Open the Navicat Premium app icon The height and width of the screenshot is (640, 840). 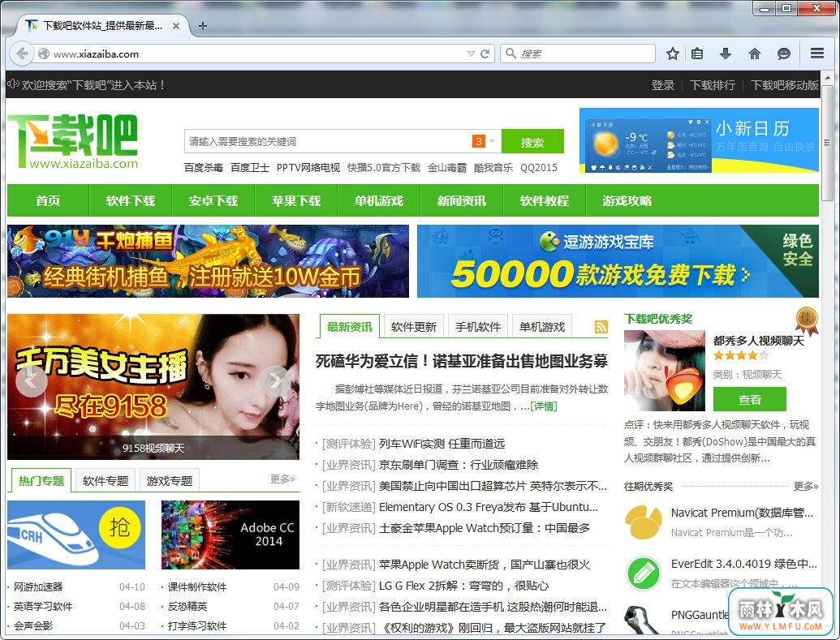tap(644, 522)
